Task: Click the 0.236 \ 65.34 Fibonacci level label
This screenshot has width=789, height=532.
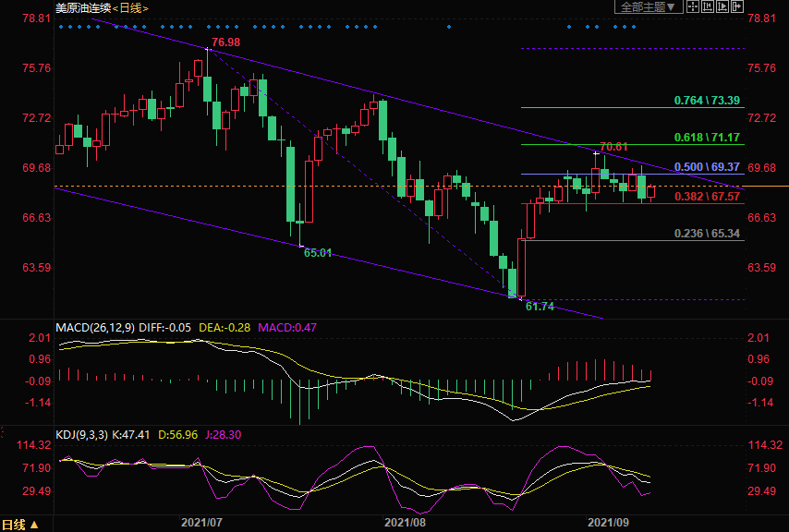Action: [x=707, y=234]
